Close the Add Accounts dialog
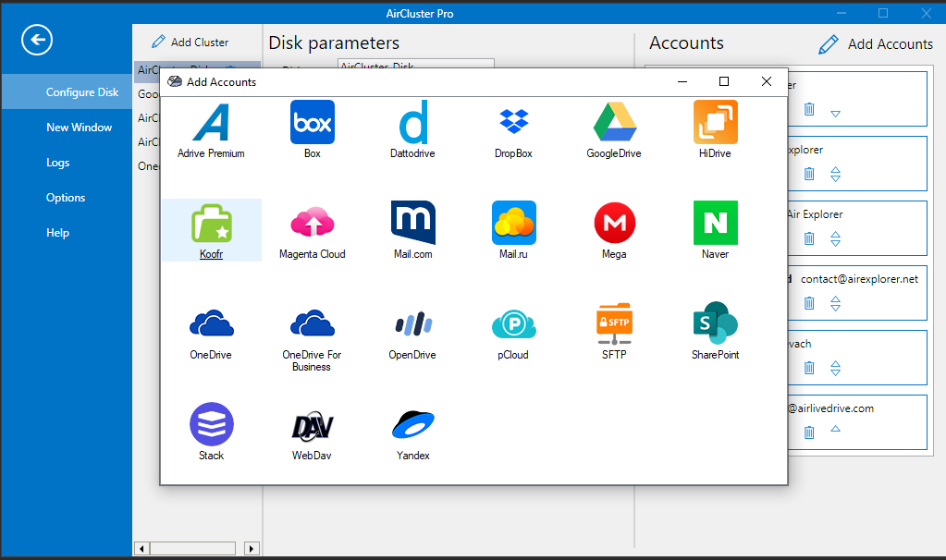Viewport: 946px width, 560px height. click(767, 81)
